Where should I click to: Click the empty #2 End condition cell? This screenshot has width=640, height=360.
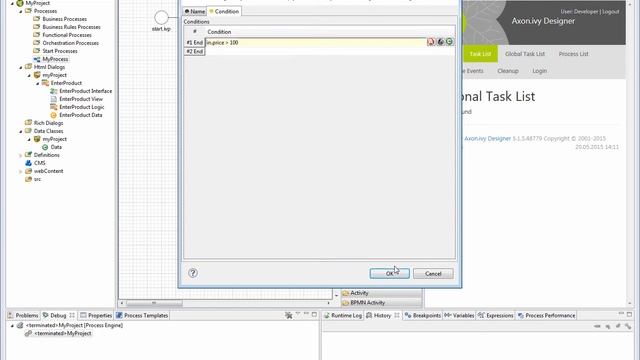[x=330, y=51]
